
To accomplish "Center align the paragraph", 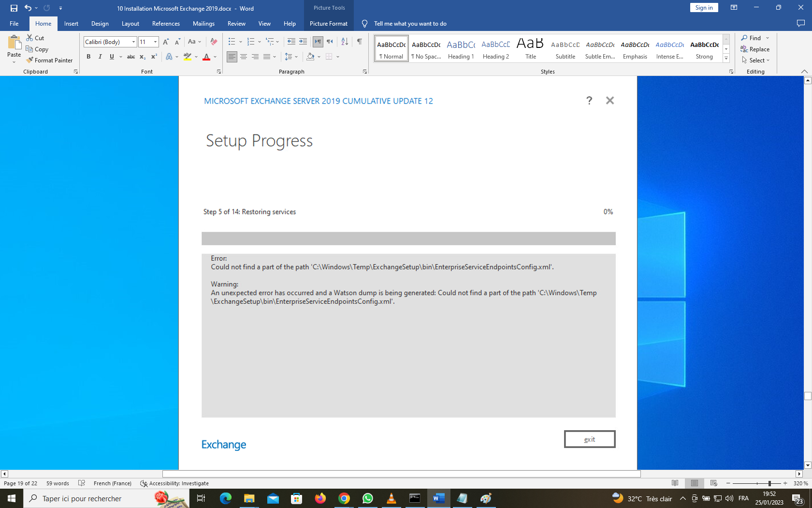I will coord(244,57).
